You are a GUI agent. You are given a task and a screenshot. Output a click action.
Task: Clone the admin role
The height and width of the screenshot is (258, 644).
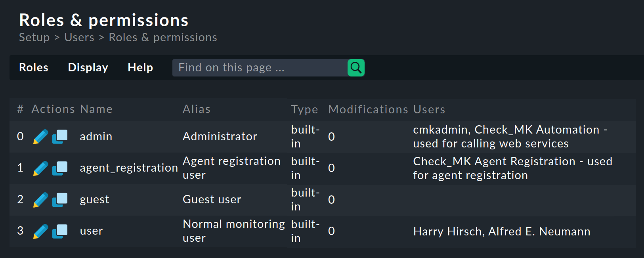point(60,137)
